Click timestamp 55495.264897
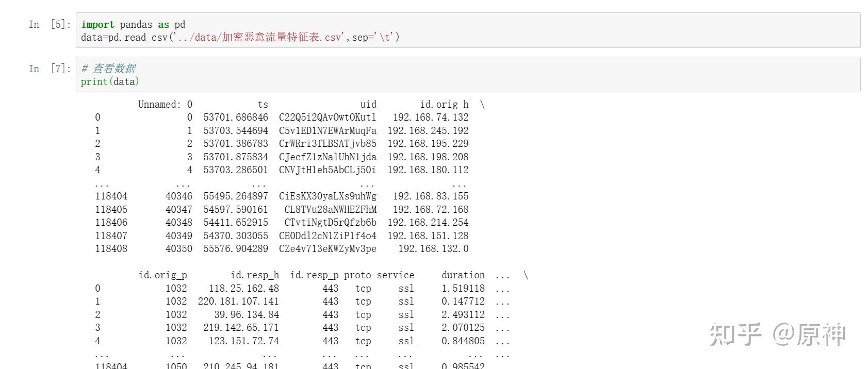Screen dimensions: 868x369 coord(236,196)
